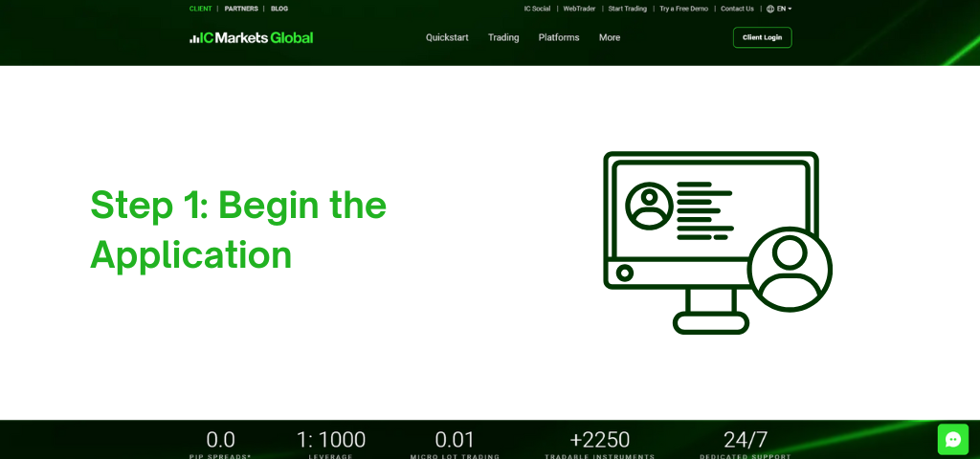Open the Contact Us link
The height and width of the screenshot is (459, 980).
tap(737, 9)
